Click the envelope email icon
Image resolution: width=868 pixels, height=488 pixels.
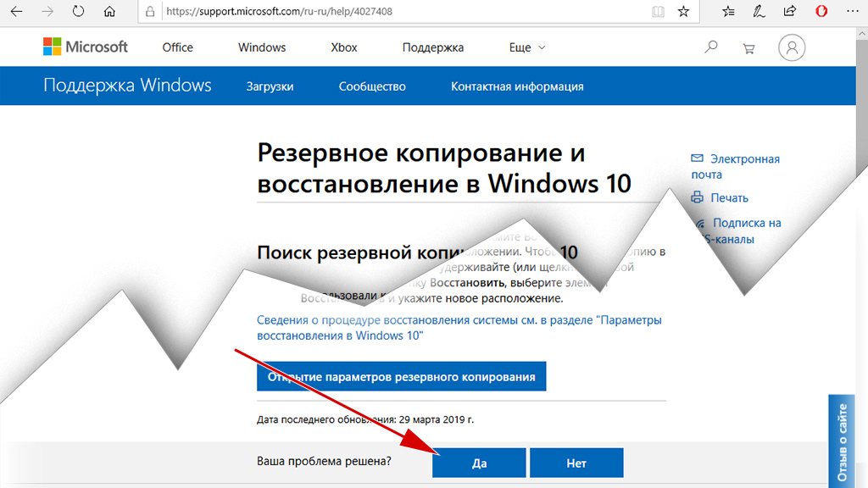tap(697, 158)
